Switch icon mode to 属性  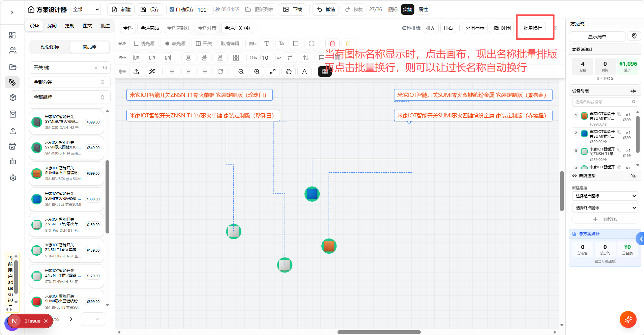423,9
